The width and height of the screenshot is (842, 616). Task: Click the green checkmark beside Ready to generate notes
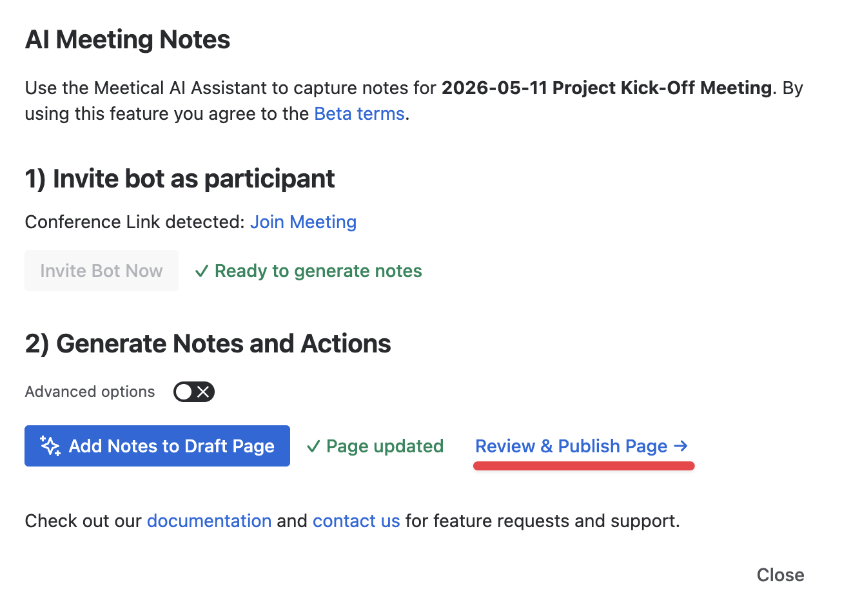(201, 271)
